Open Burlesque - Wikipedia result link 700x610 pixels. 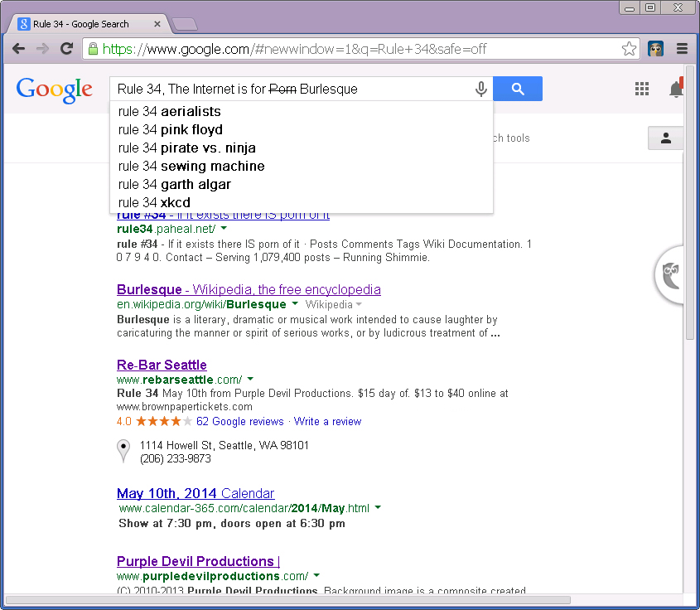pyautogui.click(x=249, y=289)
